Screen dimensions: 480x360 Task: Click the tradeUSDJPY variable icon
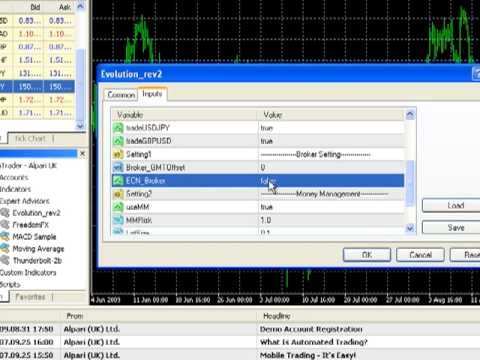point(118,128)
